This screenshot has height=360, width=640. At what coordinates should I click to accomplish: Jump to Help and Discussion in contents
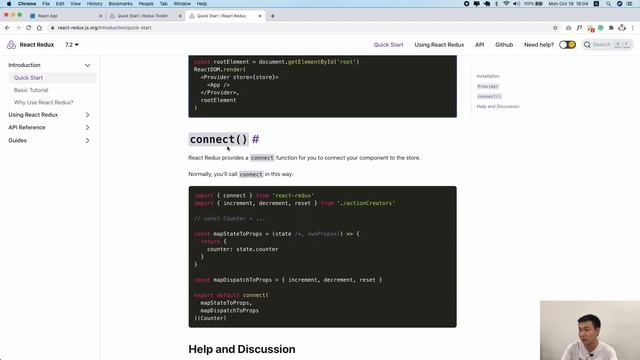coord(498,107)
